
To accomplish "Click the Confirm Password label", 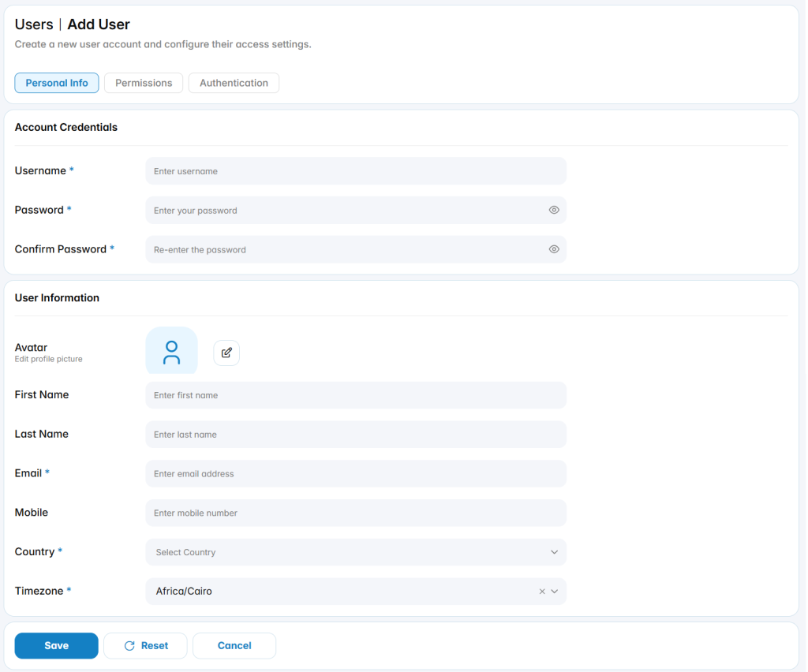I will click(60, 249).
